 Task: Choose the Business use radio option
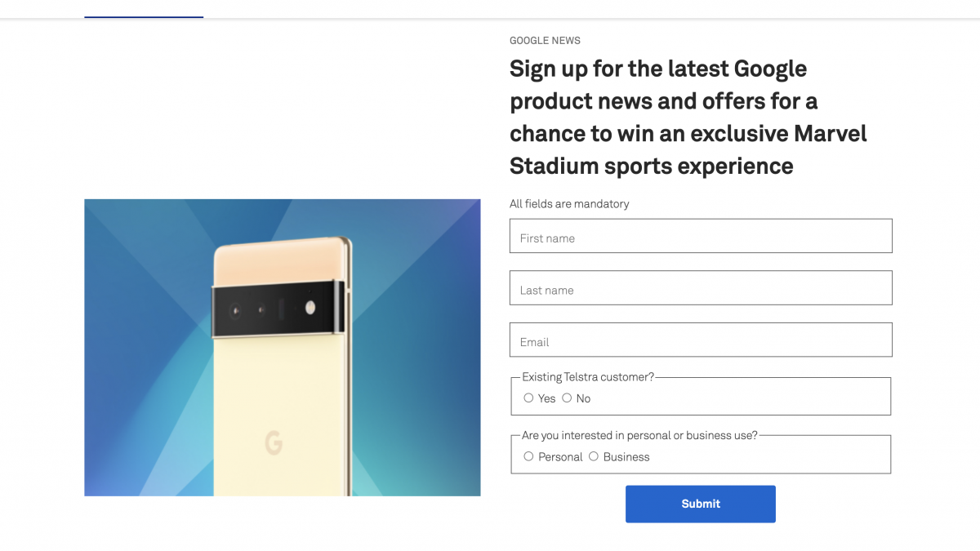(594, 456)
